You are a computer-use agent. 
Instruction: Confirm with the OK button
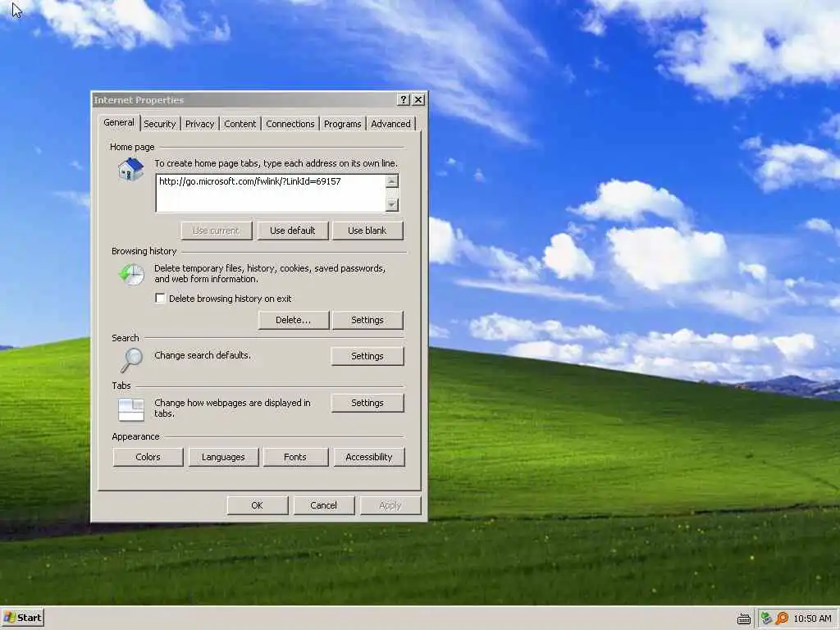(x=257, y=505)
